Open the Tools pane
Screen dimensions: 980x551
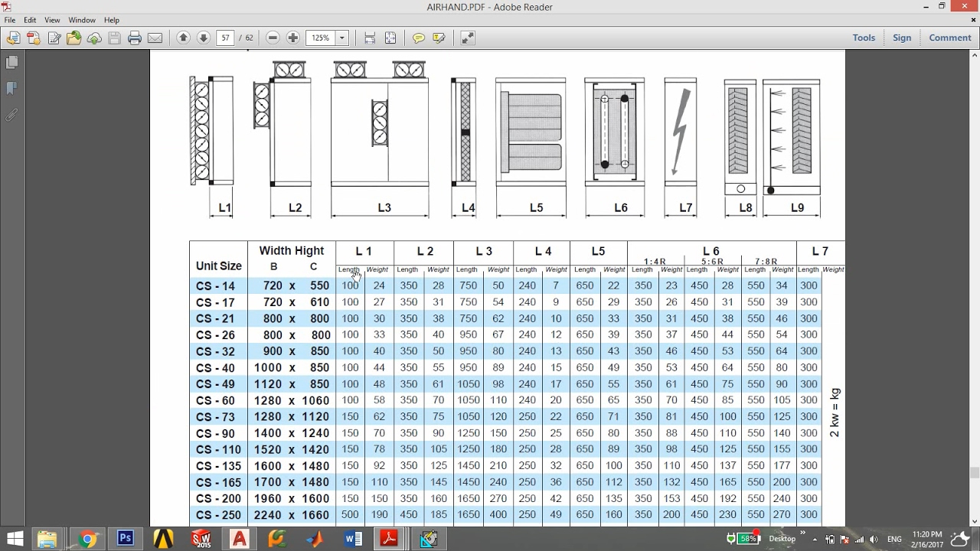[864, 37]
